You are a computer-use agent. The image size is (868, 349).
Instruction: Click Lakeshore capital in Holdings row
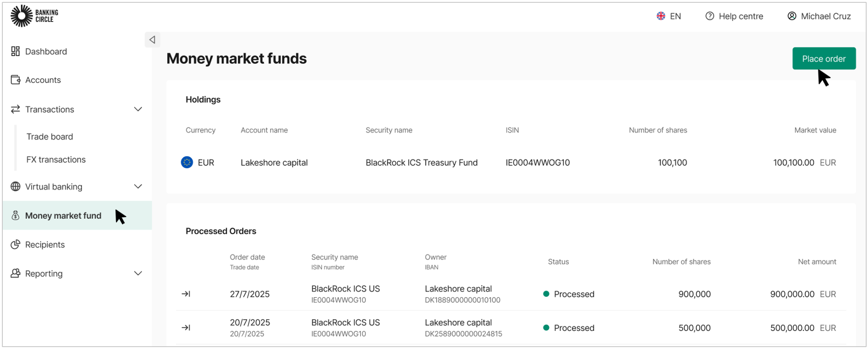[274, 162]
